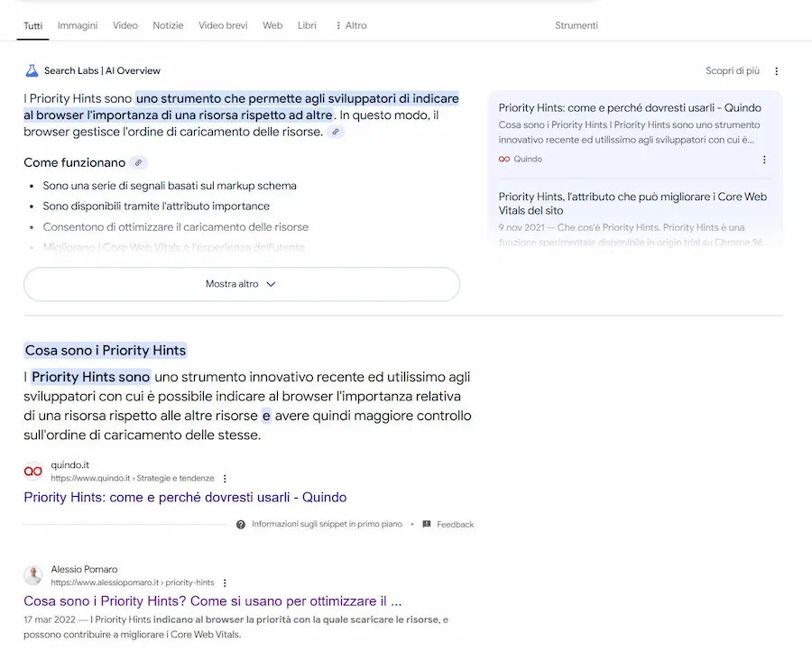Open Core Web Vitals source card
Viewport: 812px width, 651px height.
click(x=632, y=204)
